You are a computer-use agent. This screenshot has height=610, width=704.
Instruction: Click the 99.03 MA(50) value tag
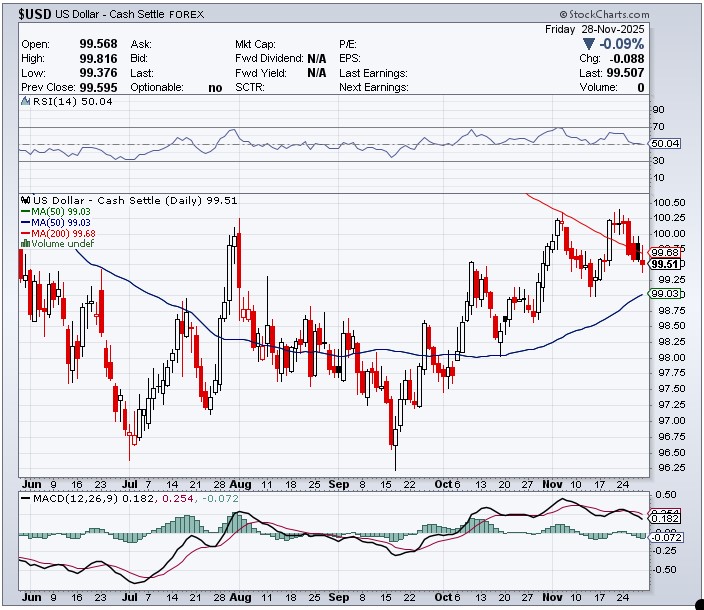[666, 294]
